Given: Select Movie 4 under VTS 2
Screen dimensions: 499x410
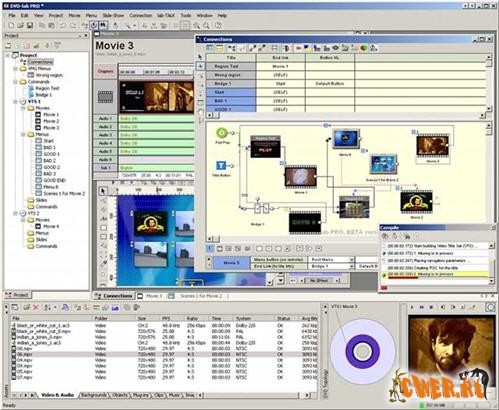Looking at the screenshot, I should point(51,226).
